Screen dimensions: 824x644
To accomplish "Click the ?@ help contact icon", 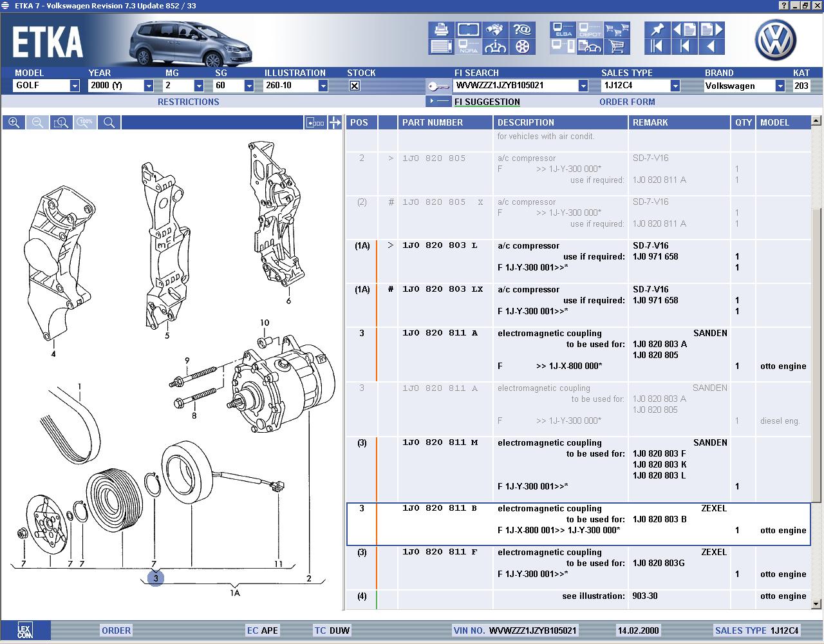I will point(522,30).
